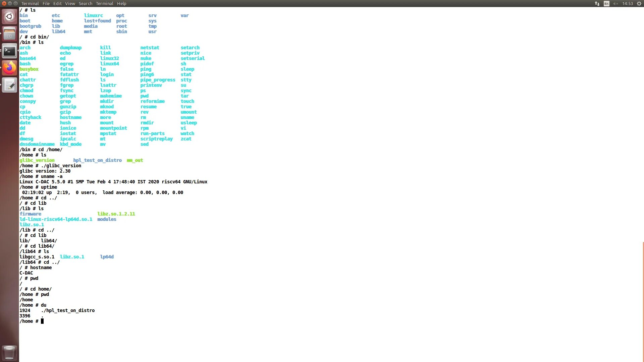The width and height of the screenshot is (644, 362).
Task: Open the Trash icon in the launcher
Action: point(9,353)
